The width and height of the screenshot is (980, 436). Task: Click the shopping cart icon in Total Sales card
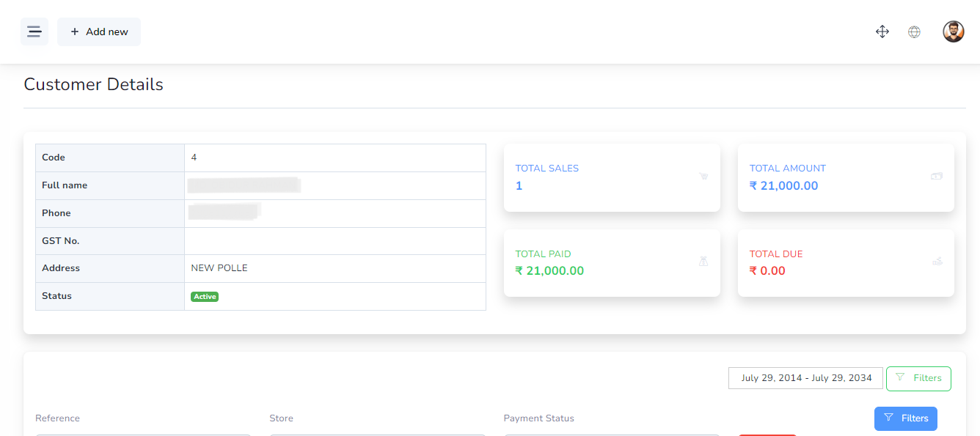coord(703,176)
